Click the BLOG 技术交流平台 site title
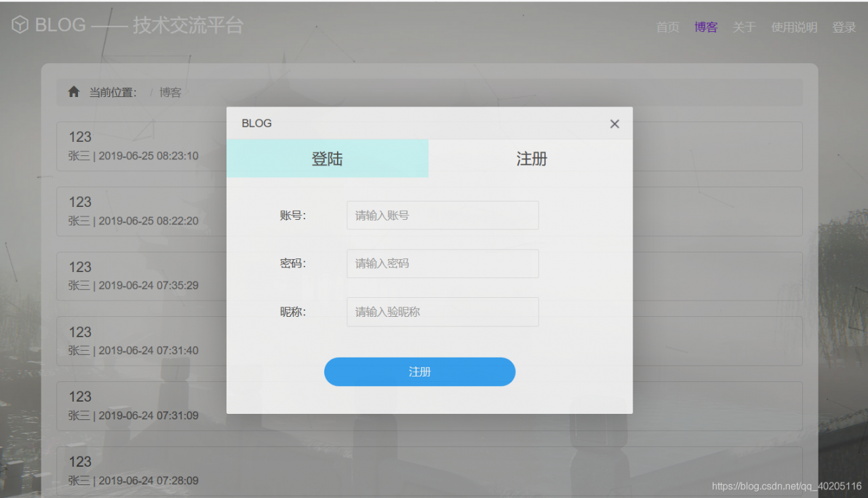 click(x=139, y=25)
